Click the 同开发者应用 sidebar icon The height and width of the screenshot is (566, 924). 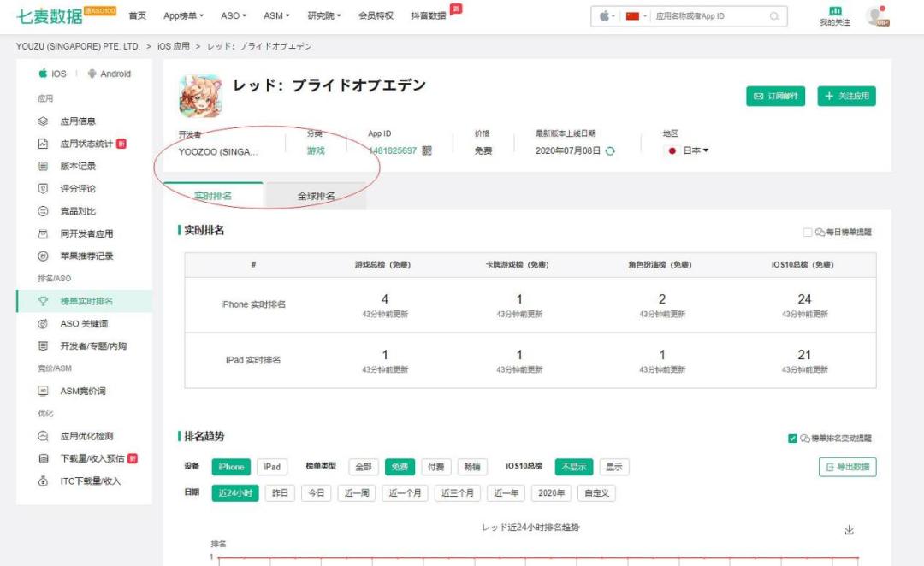click(43, 233)
